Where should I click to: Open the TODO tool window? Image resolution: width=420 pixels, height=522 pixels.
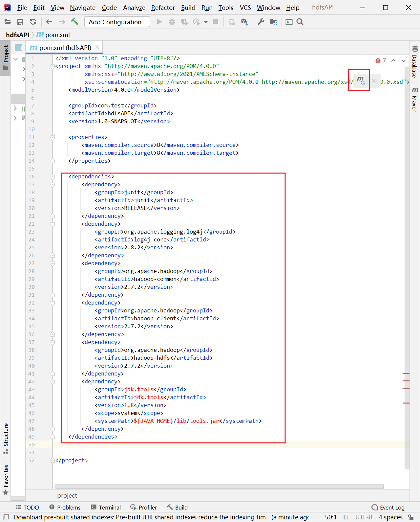pyautogui.click(x=28, y=508)
